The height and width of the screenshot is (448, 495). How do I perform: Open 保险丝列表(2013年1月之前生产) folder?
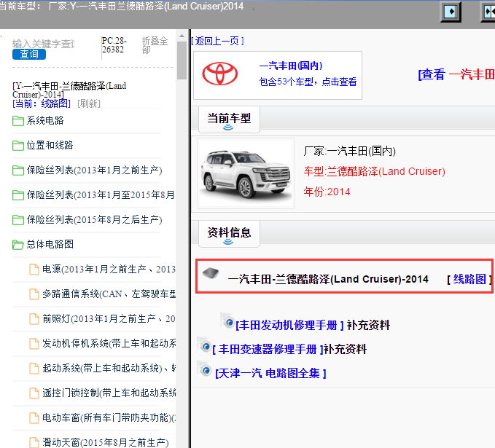[x=94, y=170]
